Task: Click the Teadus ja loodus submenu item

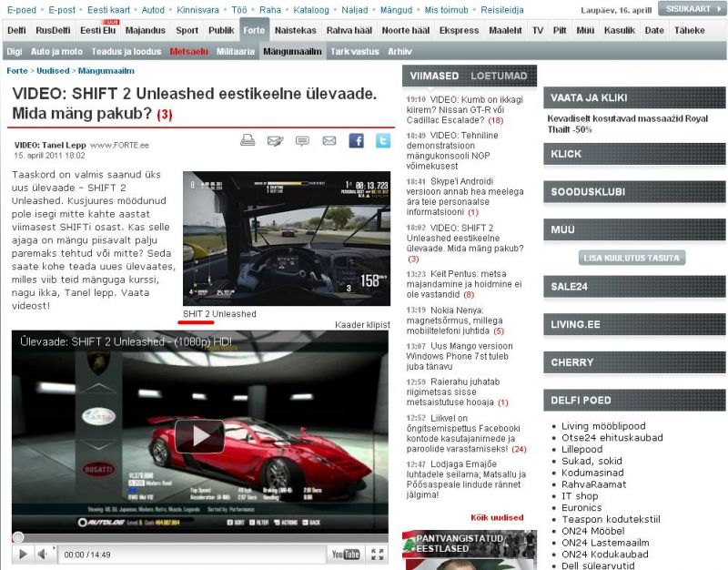Action: click(126, 52)
